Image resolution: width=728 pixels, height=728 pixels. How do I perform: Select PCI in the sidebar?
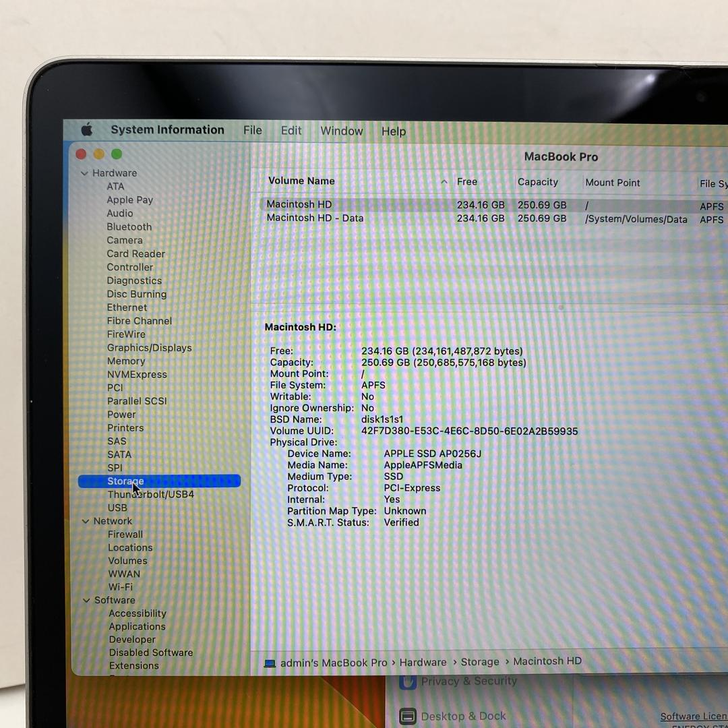coord(115,388)
